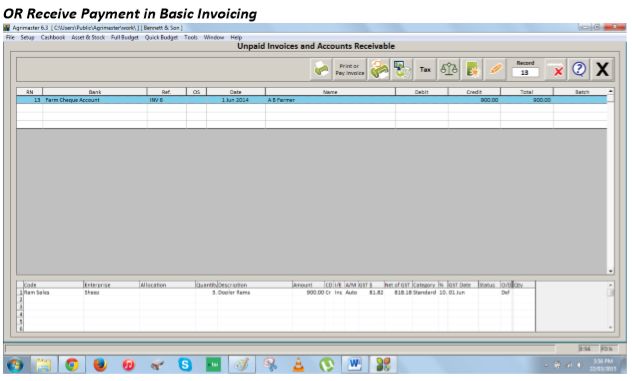
Task: Click the computer transfer documents icon
Action: [x=402, y=69]
